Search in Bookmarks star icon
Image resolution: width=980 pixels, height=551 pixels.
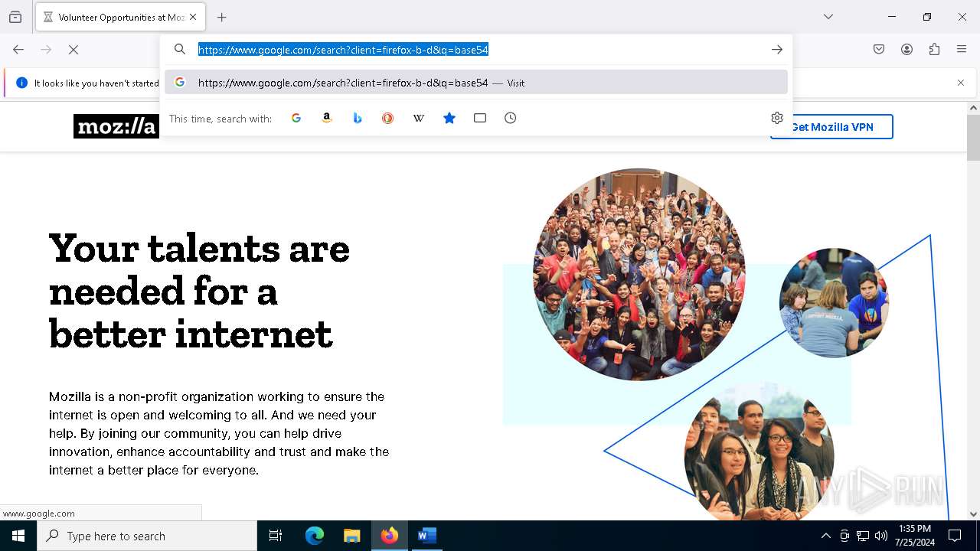coord(449,118)
